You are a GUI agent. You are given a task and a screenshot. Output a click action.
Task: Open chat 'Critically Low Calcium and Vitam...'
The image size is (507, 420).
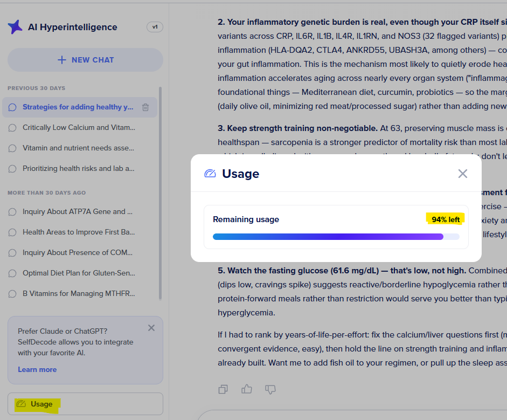point(79,127)
